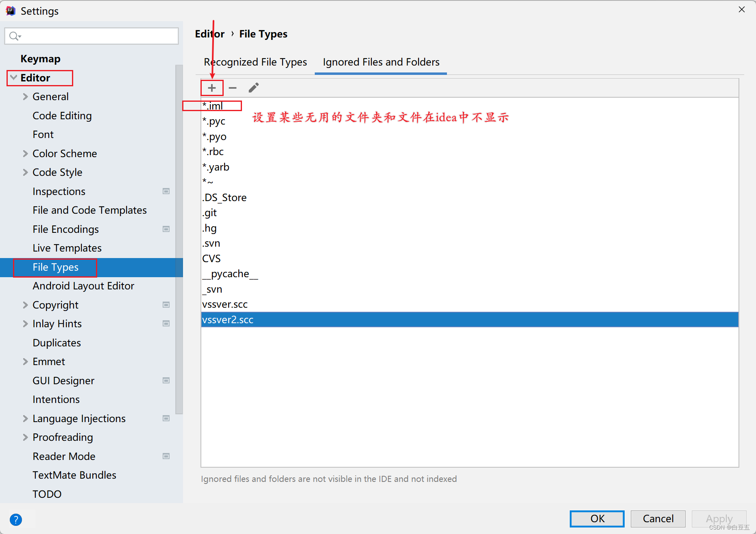Viewport: 756px width, 534px height.
Task: Select the *~ ignored pattern
Action: [x=470, y=182]
